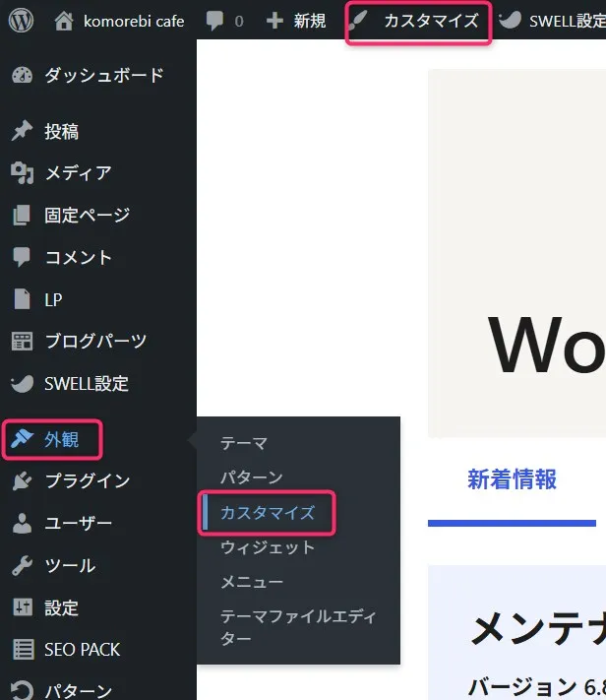The image size is (606, 700).
Task: Open ユーザー in sidebar
Action: (79, 523)
